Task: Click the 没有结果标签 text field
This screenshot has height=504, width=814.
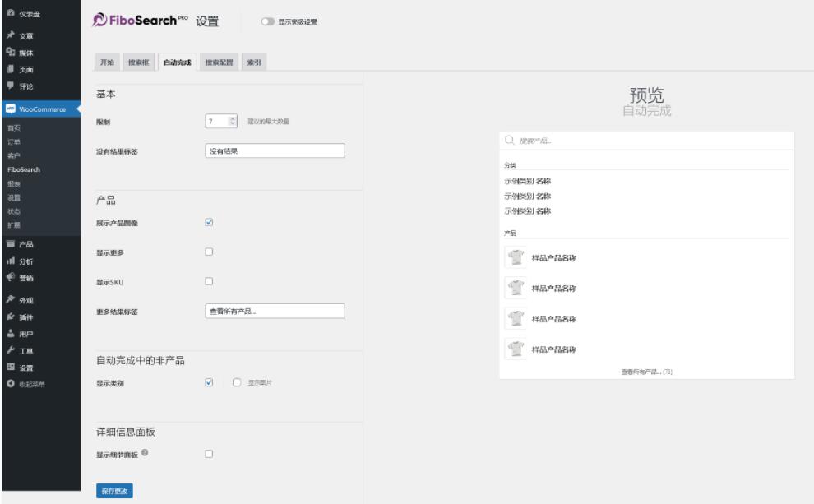Action: (274, 150)
